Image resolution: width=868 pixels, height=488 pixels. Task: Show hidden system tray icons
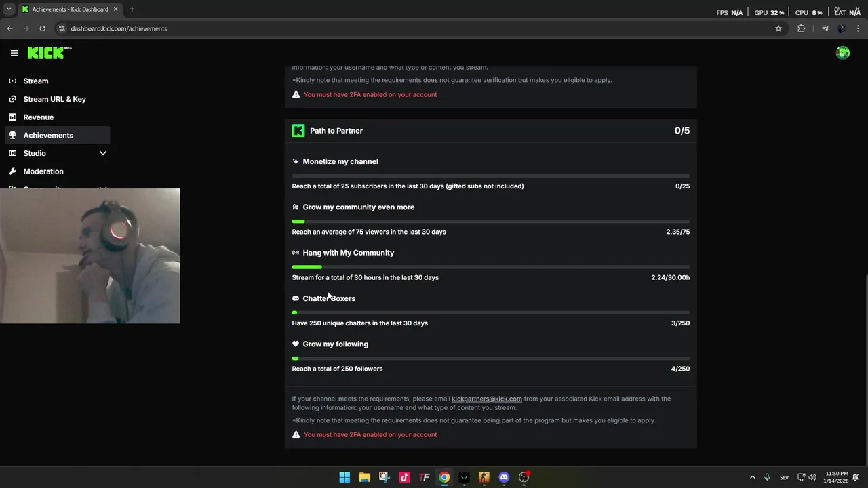tap(752, 477)
